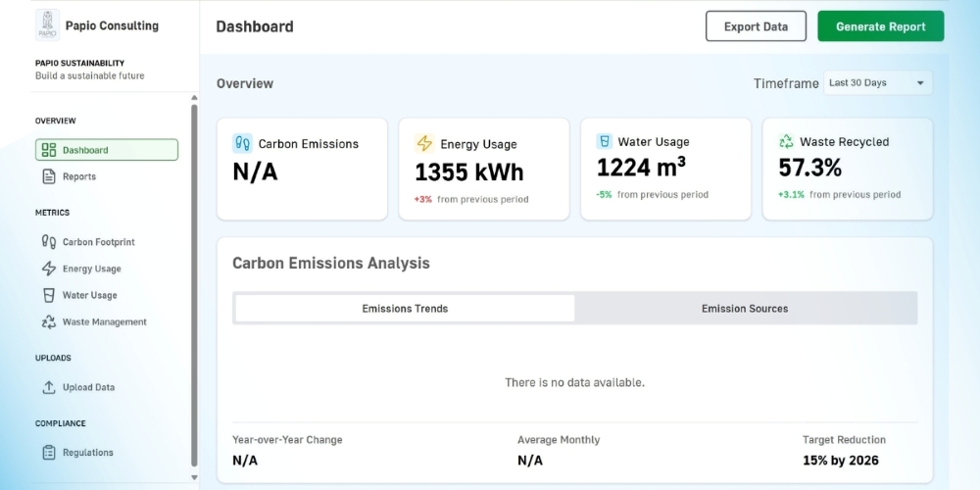
Task: Open Reports in the sidebar menu
Action: [x=106, y=176]
